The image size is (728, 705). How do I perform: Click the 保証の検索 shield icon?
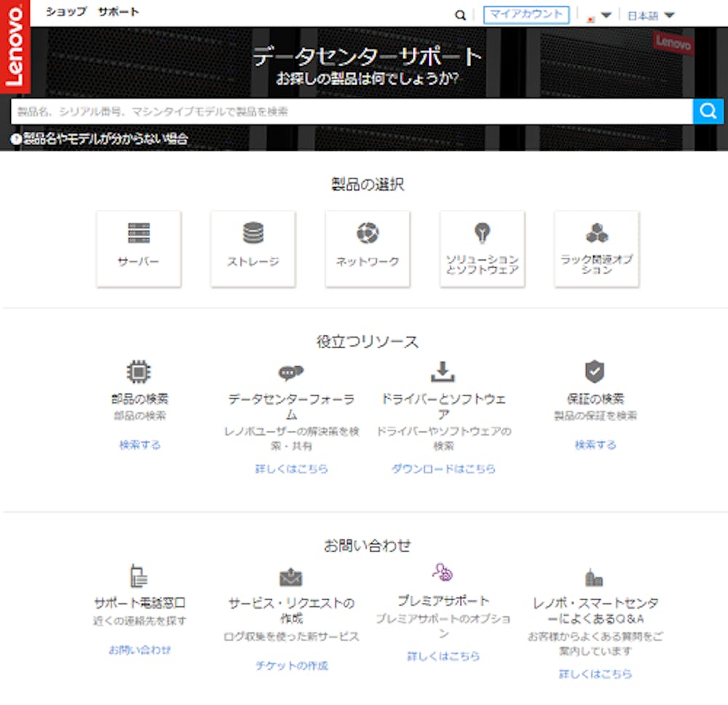(x=595, y=371)
